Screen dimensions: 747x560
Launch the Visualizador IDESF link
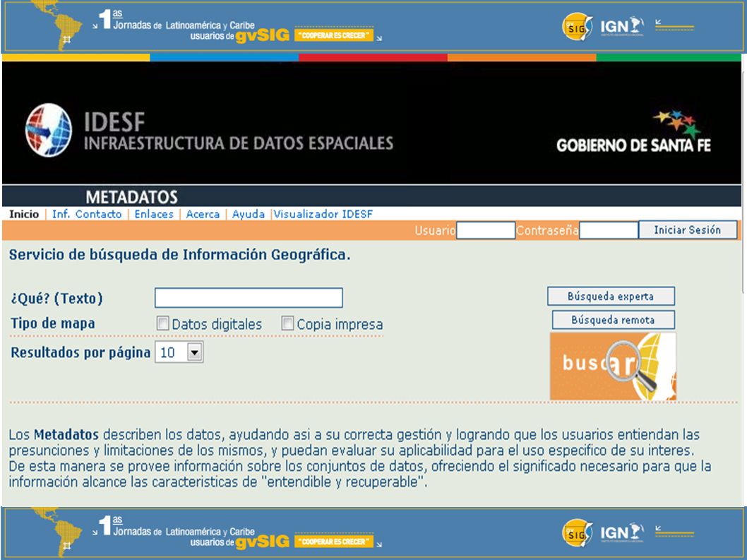pyautogui.click(x=323, y=214)
